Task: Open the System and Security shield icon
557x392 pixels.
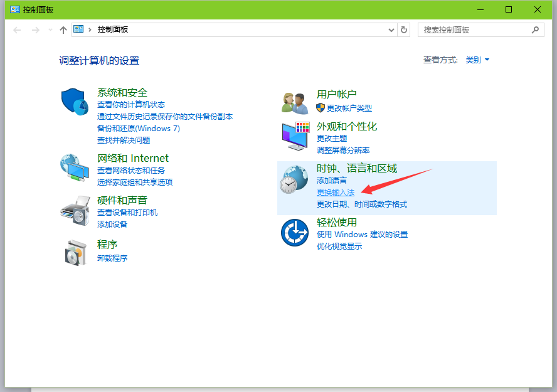Action: point(76,102)
